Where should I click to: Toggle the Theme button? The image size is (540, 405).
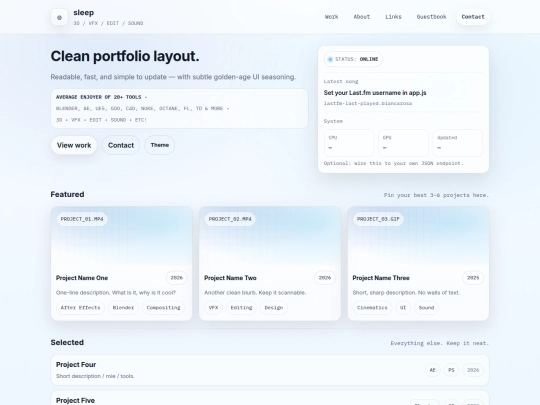pyautogui.click(x=160, y=145)
